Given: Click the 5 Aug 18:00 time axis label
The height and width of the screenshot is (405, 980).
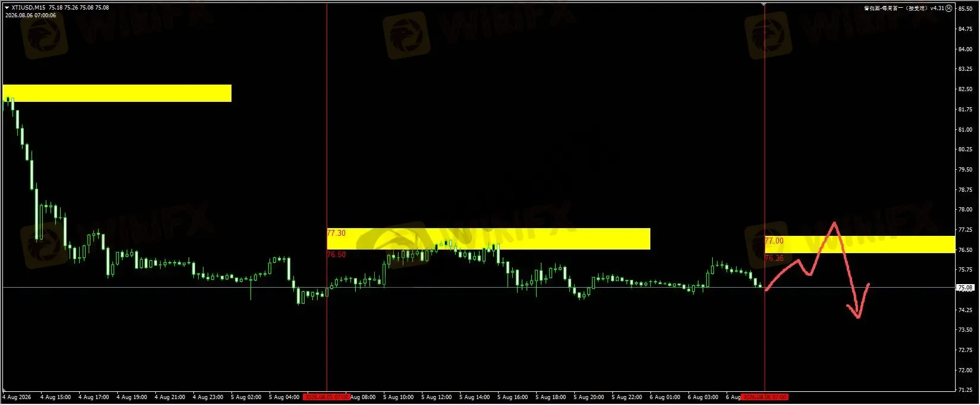Looking at the screenshot, I should point(550,397).
